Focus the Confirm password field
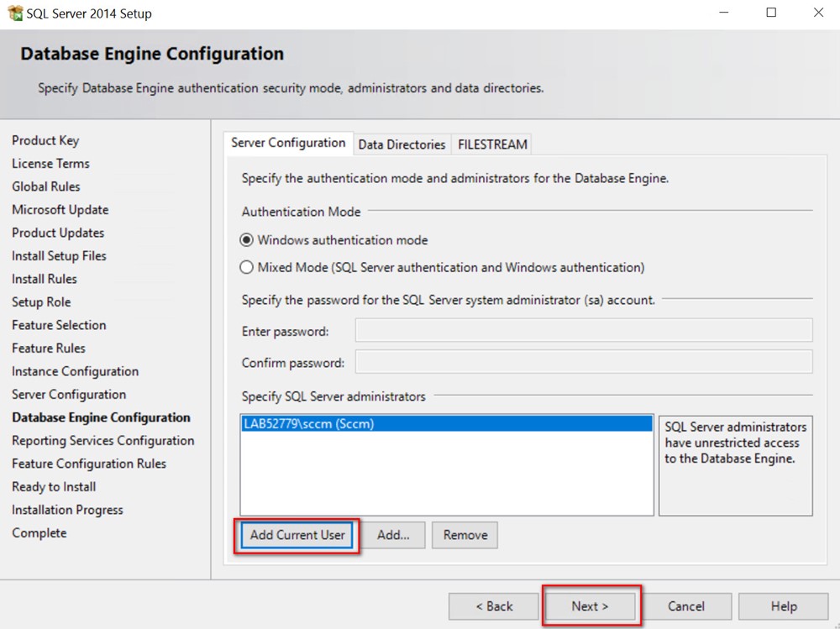The height and width of the screenshot is (629, 840). 584,362
